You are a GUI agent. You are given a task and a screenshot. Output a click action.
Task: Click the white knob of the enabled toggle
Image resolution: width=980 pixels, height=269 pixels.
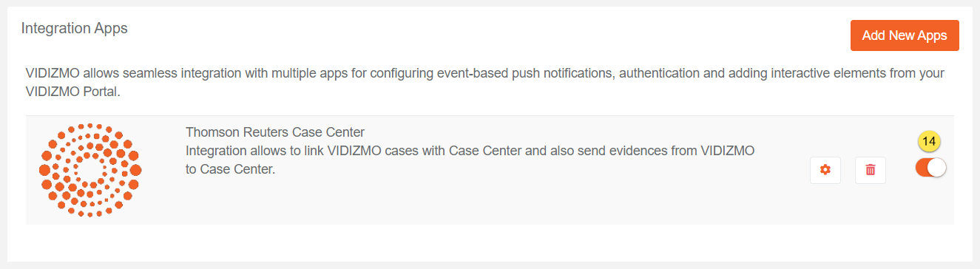(937, 168)
